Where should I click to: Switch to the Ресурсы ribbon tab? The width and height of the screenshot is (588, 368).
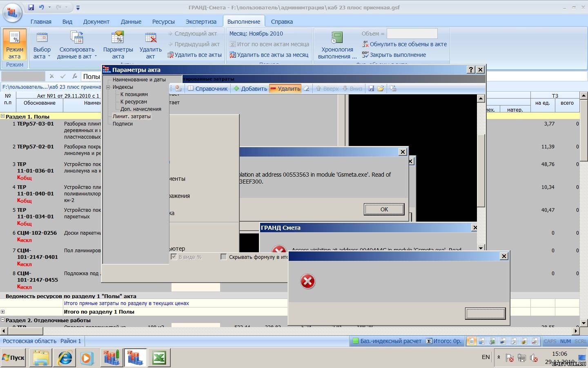163,22
